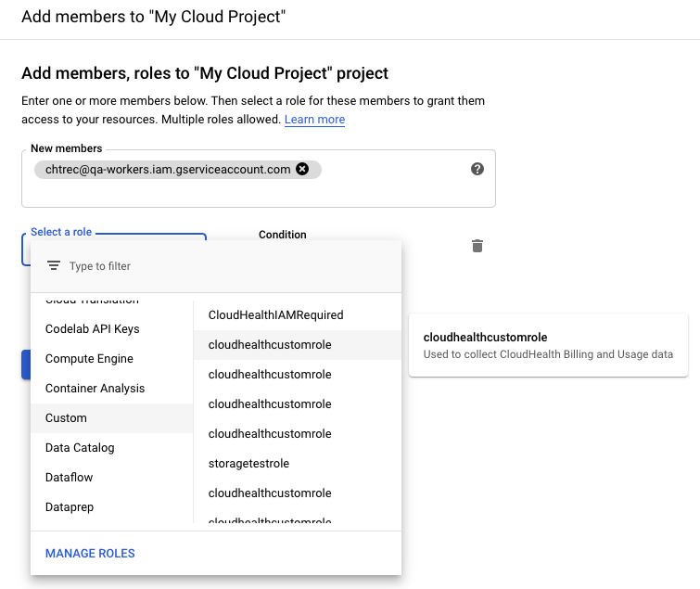Open the Dataflow role category
The width and height of the screenshot is (700, 589).
coord(69,478)
